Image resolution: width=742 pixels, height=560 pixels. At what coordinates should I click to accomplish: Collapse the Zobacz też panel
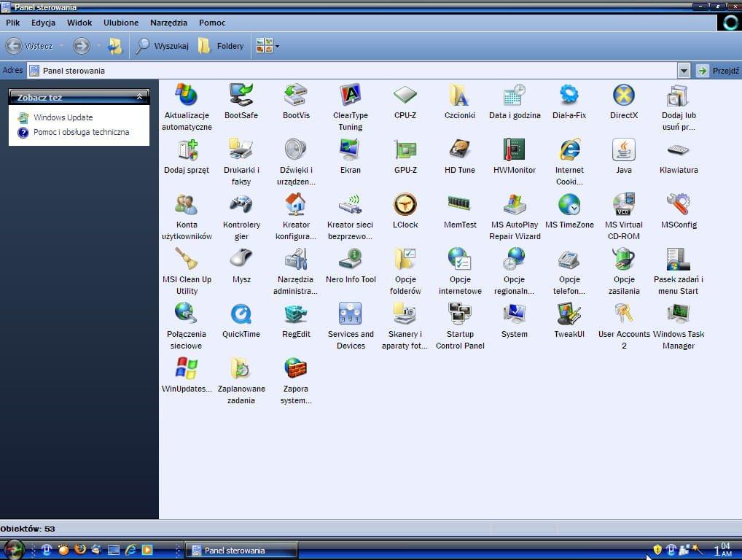point(139,96)
